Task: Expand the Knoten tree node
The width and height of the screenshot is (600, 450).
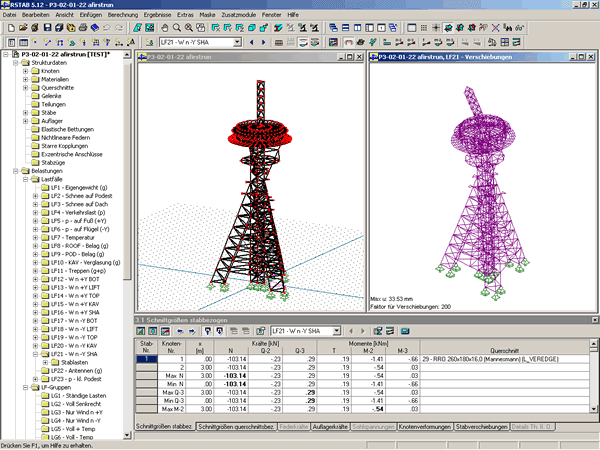Action: [26, 72]
